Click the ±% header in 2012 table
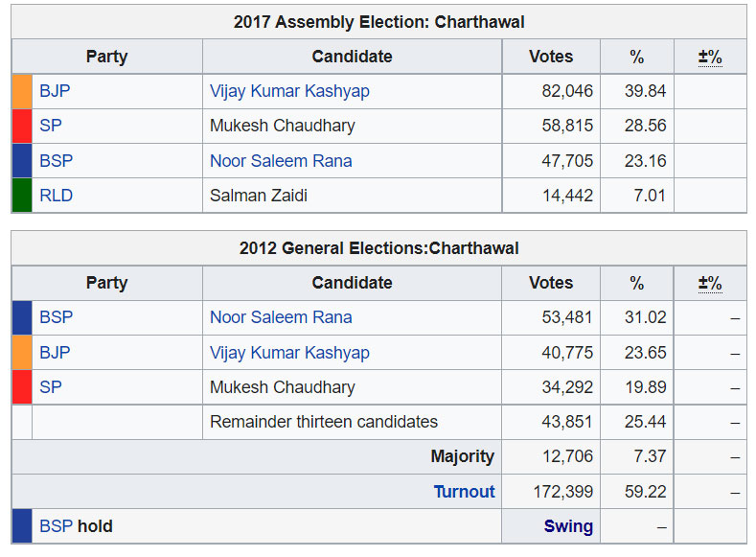This screenshot has width=756, height=557. 710,283
